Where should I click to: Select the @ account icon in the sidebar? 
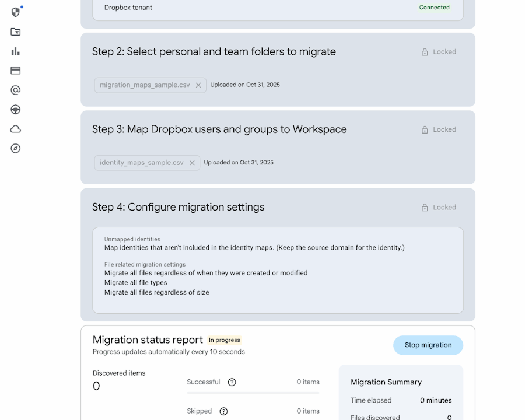pyautogui.click(x=15, y=90)
